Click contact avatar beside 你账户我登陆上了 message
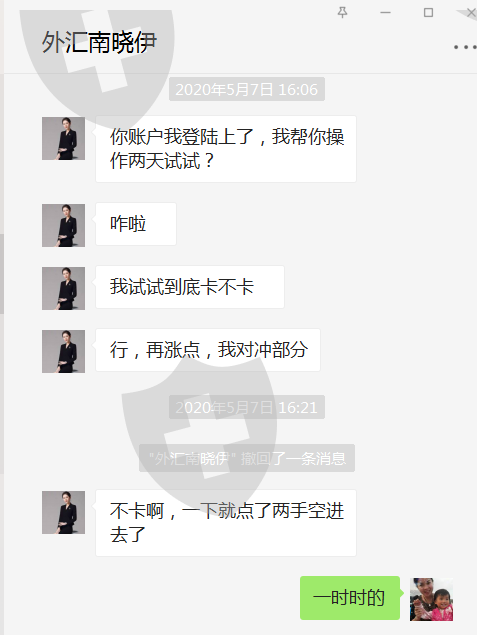The width and height of the screenshot is (477, 635). pyautogui.click(x=64, y=139)
